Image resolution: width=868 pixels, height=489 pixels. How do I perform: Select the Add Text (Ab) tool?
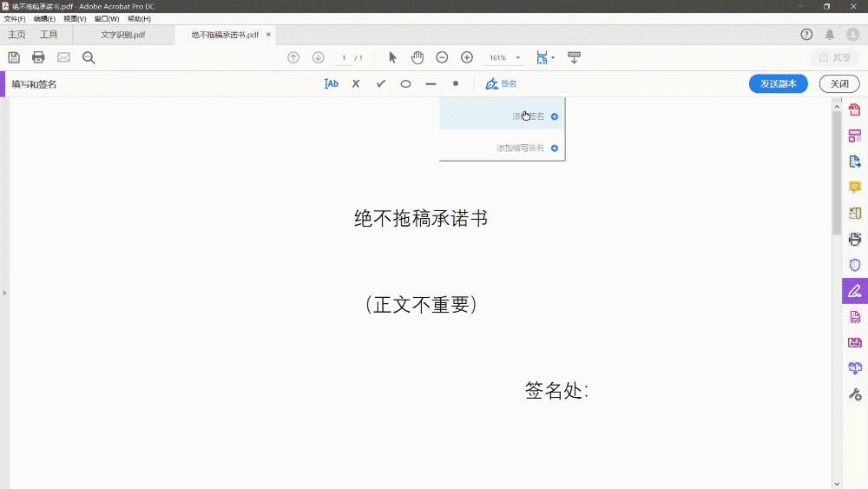coord(331,83)
